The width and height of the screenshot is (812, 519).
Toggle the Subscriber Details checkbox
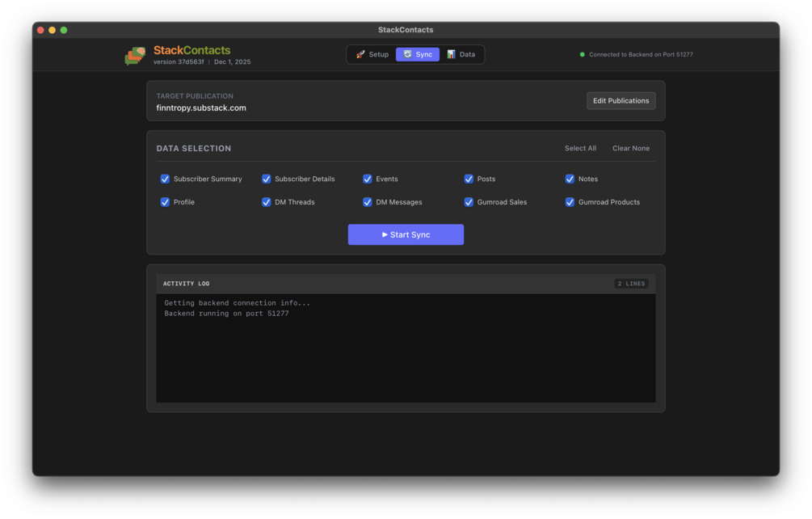[x=266, y=179]
